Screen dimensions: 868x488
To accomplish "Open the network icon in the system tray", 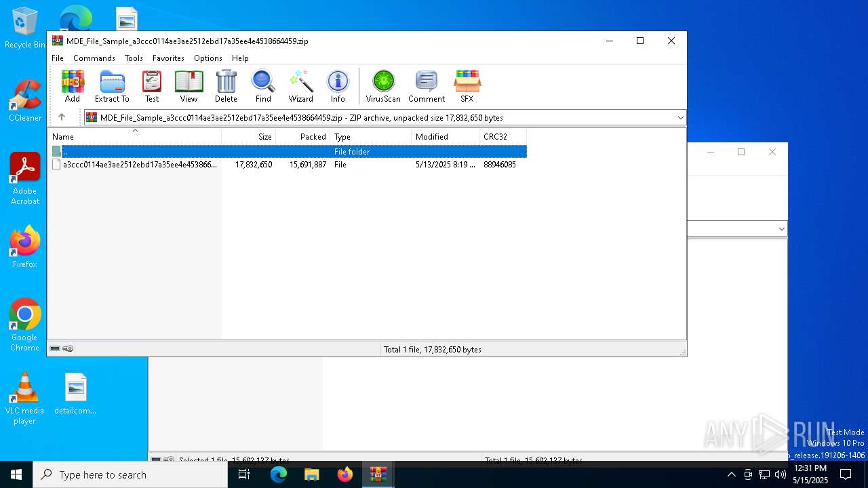I will [x=764, y=474].
